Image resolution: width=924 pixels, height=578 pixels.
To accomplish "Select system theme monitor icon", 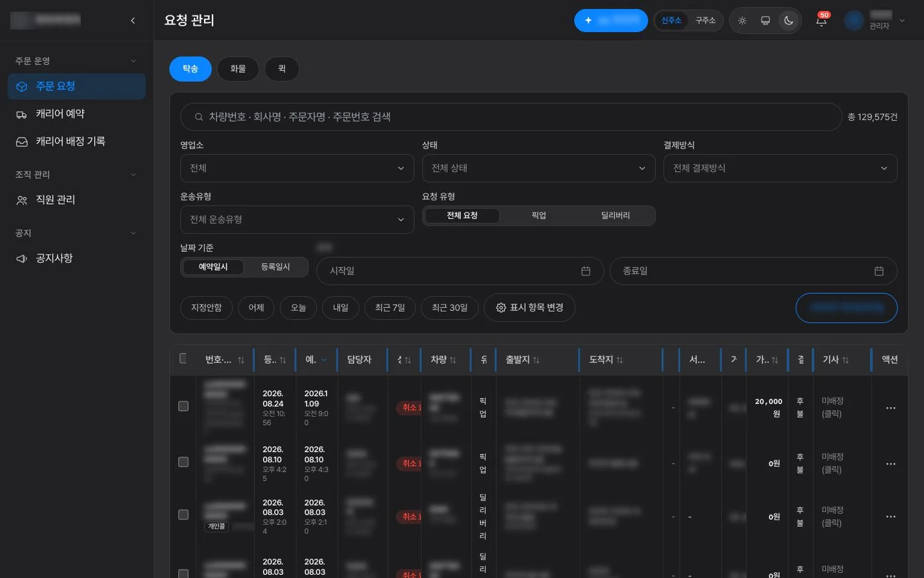I will pos(766,21).
